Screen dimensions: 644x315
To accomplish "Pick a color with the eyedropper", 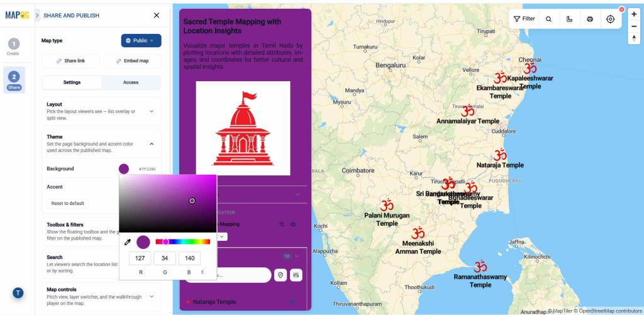I will tap(128, 242).
